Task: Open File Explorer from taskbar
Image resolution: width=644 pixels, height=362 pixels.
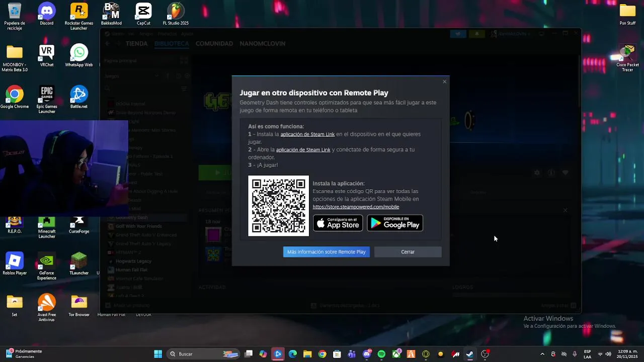Action: (x=307, y=354)
